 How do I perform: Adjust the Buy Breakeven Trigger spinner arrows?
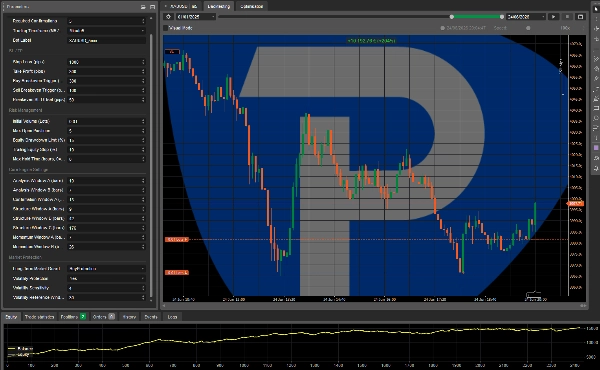(143, 81)
